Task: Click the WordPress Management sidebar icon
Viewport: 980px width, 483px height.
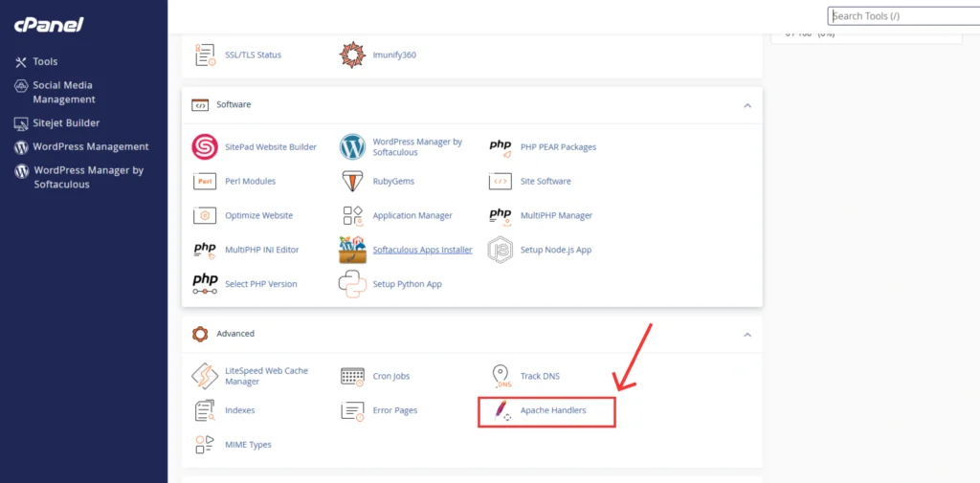Action: pos(21,147)
